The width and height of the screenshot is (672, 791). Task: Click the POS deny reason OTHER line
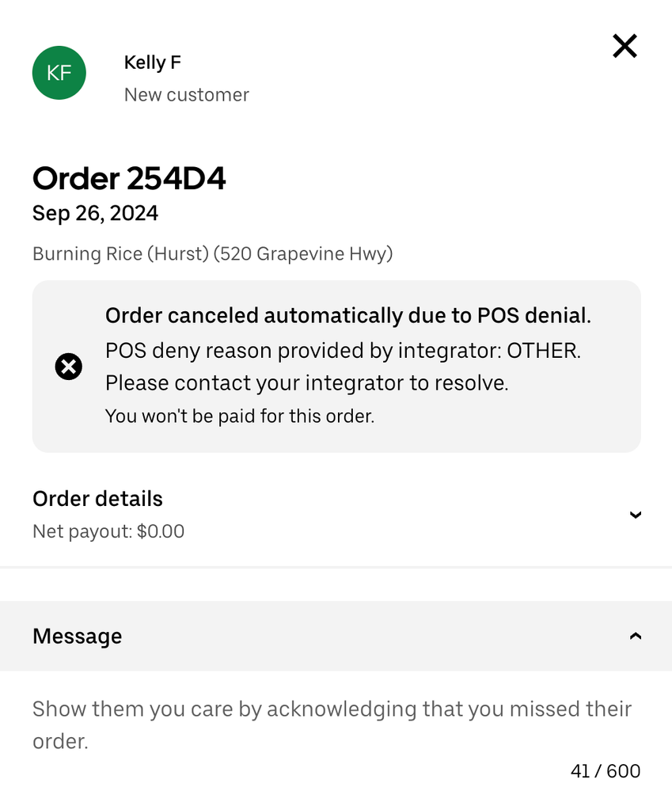tap(343, 350)
